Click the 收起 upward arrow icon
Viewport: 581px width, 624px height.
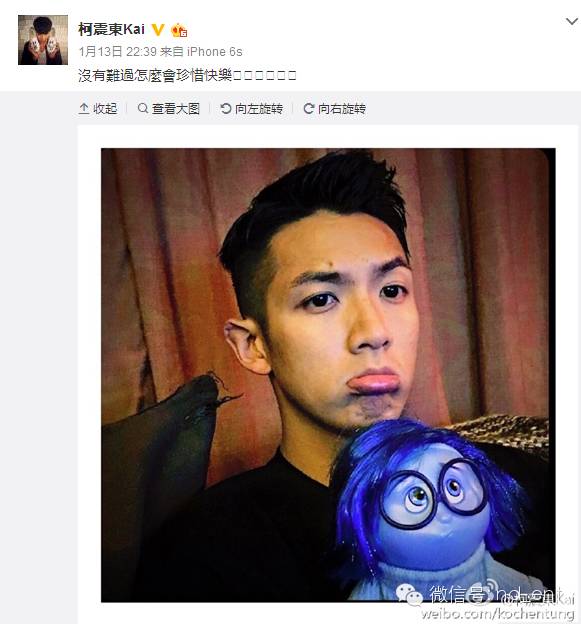(x=84, y=109)
